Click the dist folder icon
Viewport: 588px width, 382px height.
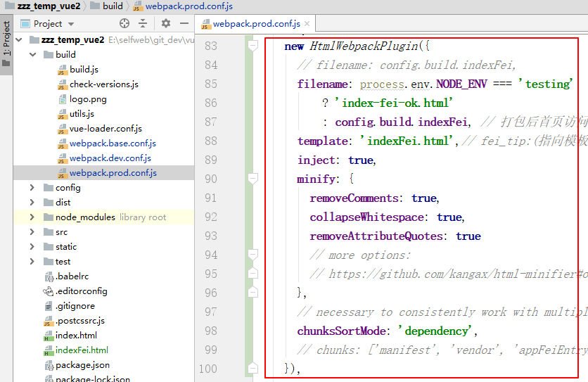point(49,203)
